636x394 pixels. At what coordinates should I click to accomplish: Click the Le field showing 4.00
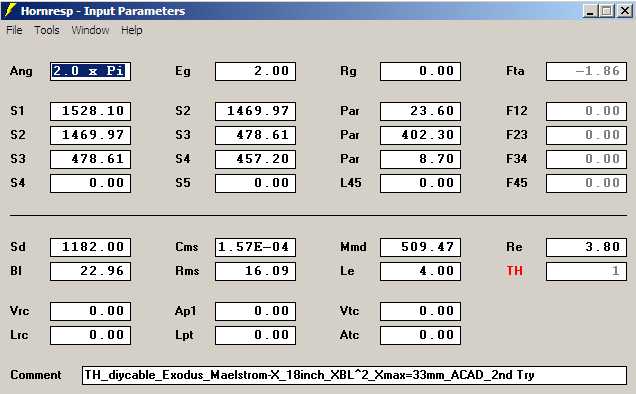pos(420,271)
